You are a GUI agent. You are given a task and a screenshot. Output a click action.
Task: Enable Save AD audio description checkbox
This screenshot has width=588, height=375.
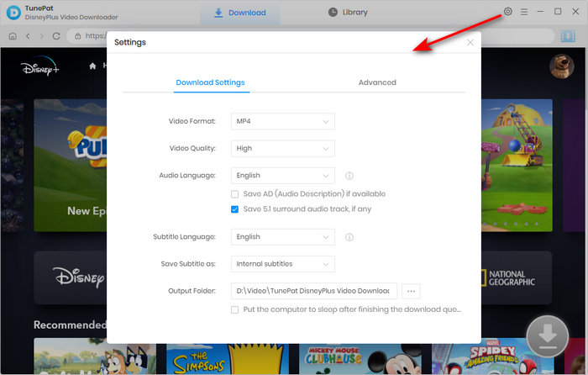234,194
